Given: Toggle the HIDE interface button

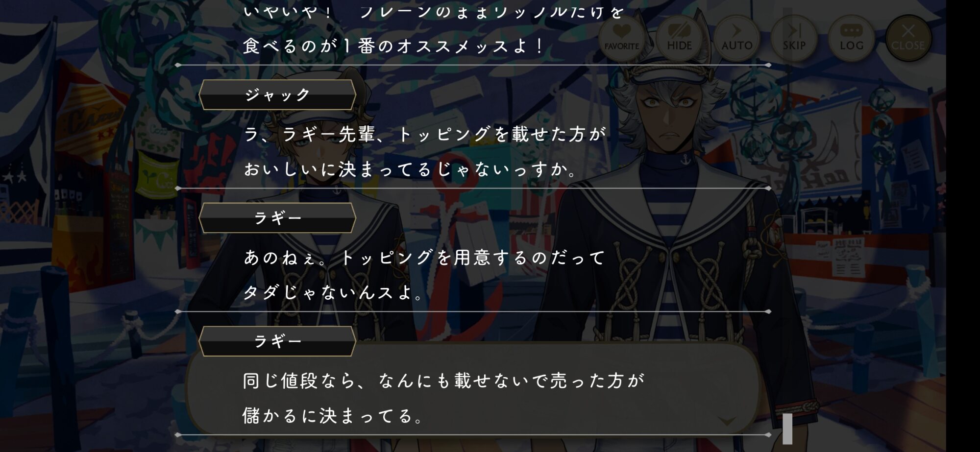Looking at the screenshot, I should coord(679,37).
